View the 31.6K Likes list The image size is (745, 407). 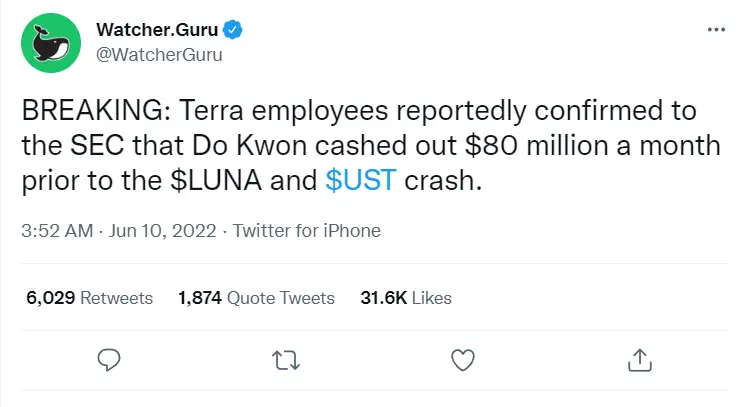(x=406, y=298)
